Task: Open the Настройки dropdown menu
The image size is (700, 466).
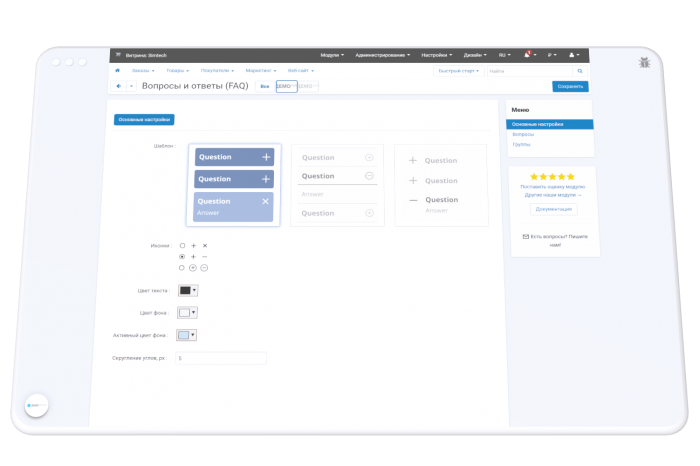Action: tap(437, 55)
